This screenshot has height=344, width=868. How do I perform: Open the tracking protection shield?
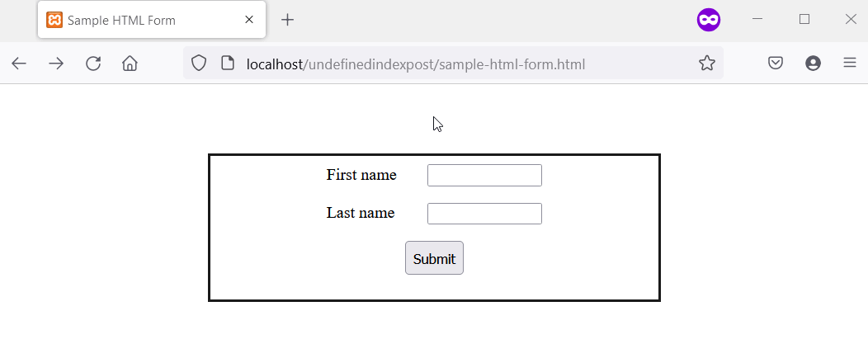[x=199, y=64]
